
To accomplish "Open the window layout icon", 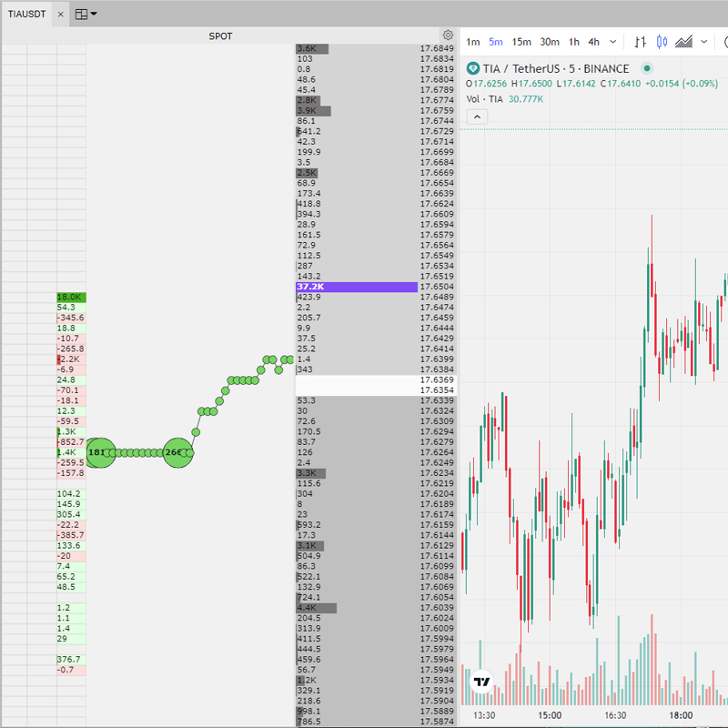I will [x=81, y=15].
